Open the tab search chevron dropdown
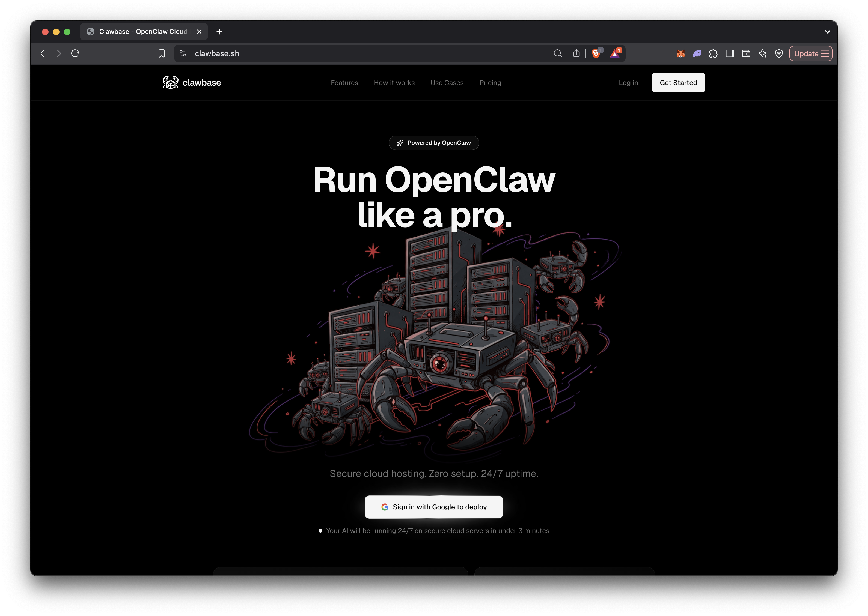This screenshot has height=616, width=868. pos(828,31)
